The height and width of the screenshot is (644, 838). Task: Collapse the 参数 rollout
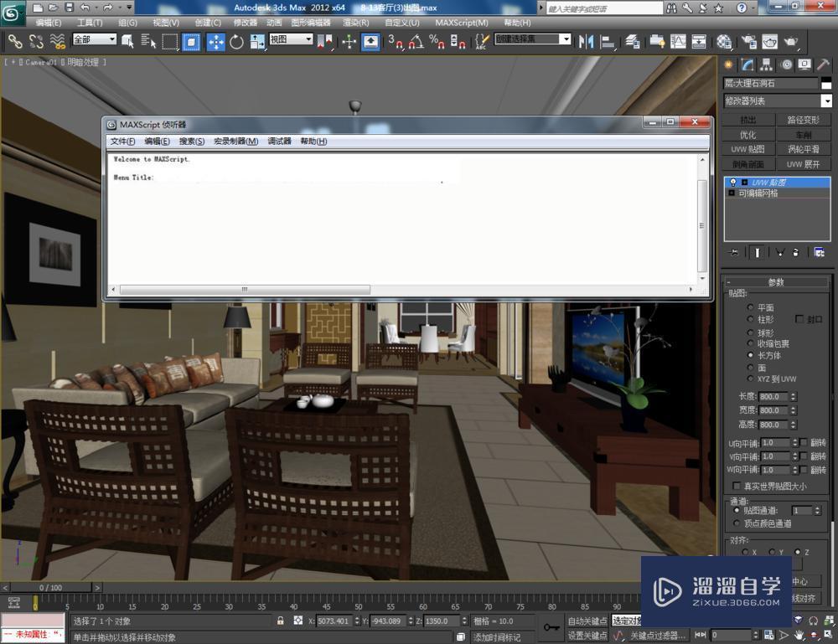pos(775,282)
